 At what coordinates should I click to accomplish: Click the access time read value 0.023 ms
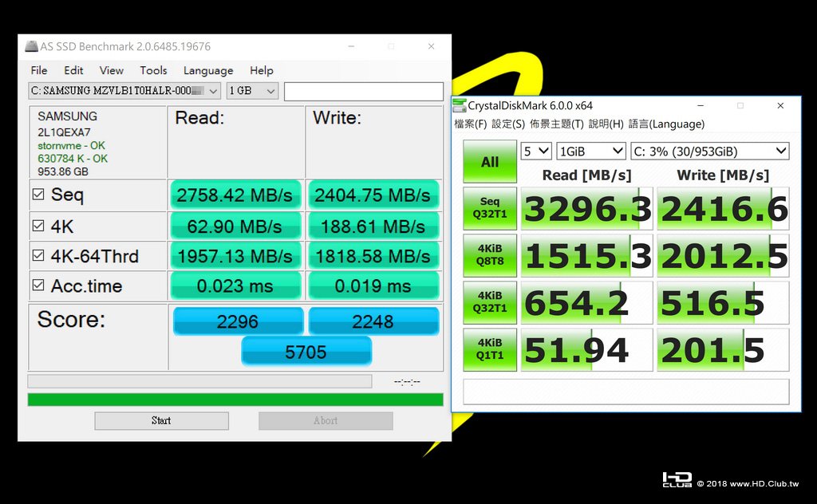pos(235,285)
